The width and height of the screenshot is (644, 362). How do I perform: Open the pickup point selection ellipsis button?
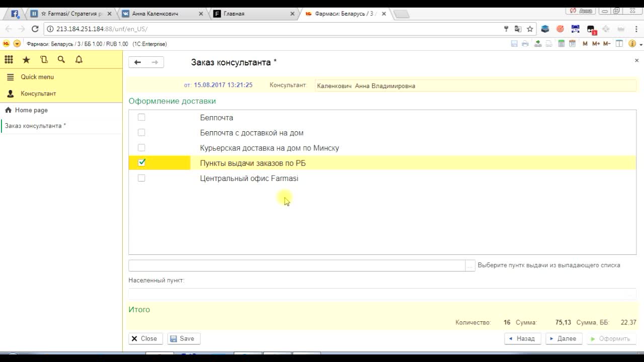tap(470, 265)
